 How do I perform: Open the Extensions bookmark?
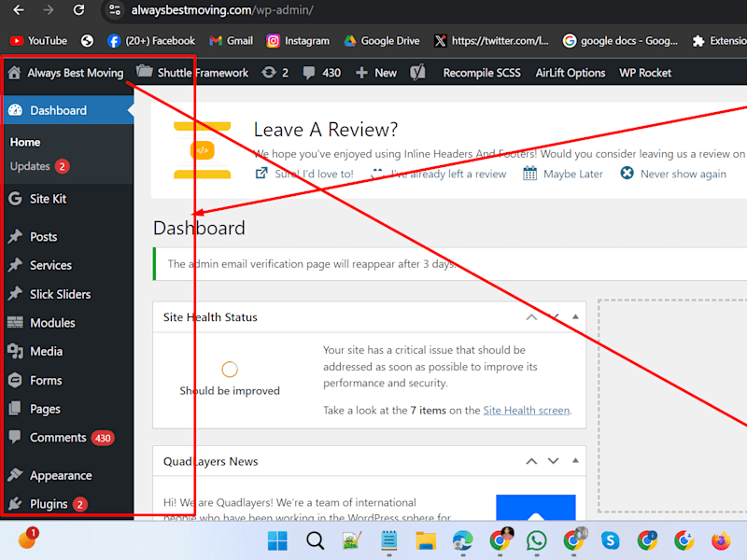[x=719, y=41]
